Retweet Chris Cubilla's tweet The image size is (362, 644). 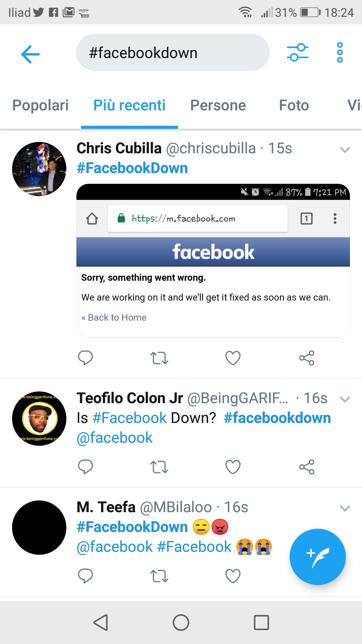tap(159, 358)
